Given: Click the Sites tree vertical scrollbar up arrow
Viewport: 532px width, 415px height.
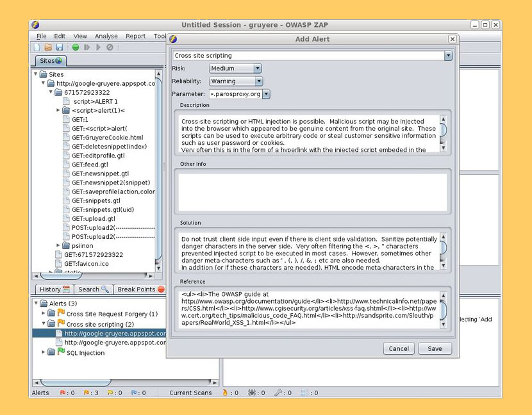Looking at the screenshot, I should coord(158,73).
